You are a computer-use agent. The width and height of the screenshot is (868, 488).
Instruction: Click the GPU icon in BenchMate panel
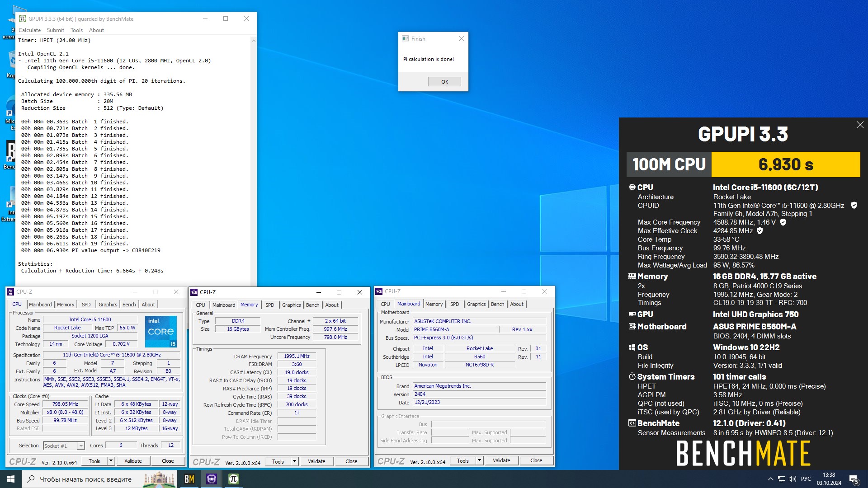point(632,314)
